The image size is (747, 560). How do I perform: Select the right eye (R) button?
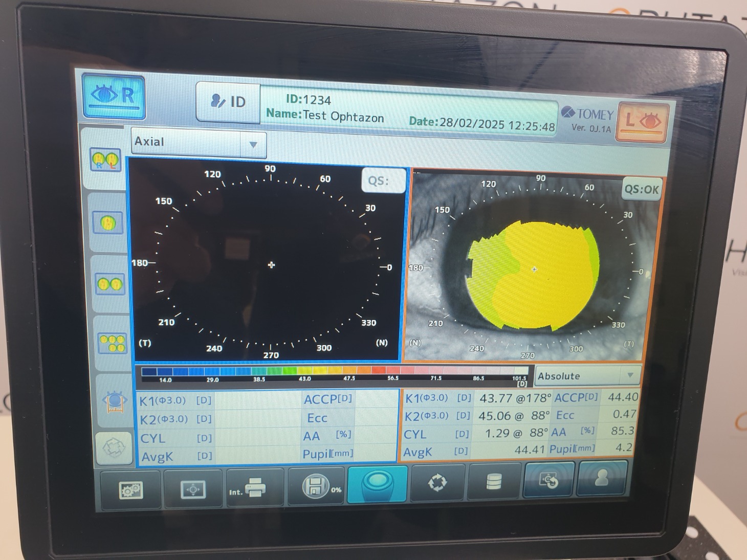114,96
